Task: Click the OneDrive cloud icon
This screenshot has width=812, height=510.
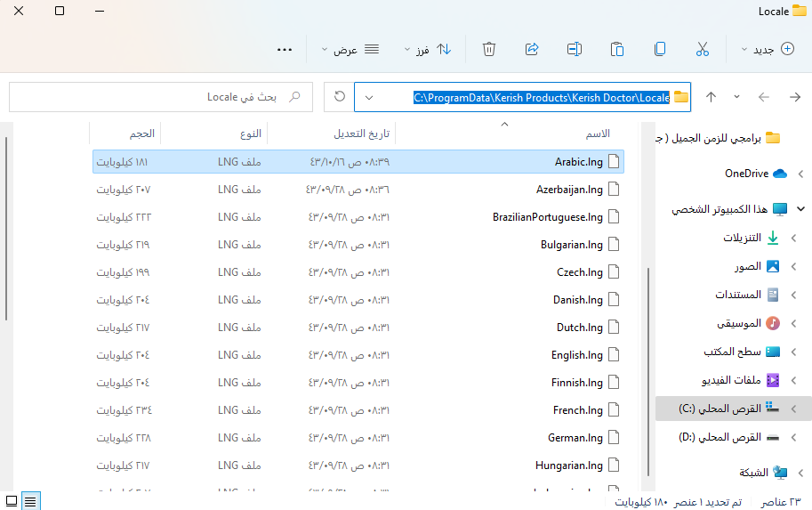Action: pyautogui.click(x=780, y=174)
